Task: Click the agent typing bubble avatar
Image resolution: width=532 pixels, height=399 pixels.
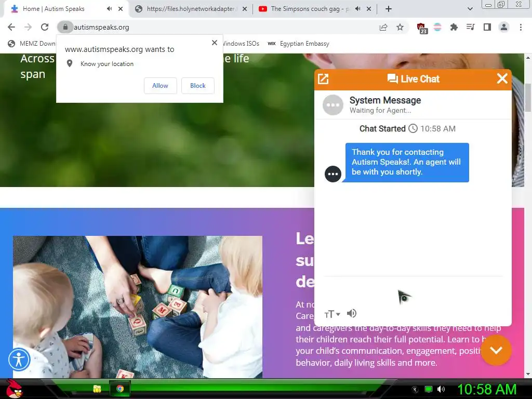Action: tap(333, 174)
